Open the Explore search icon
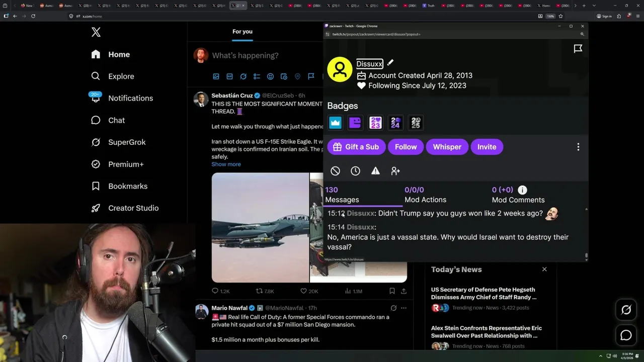Image resolution: width=644 pixels, height=362 pixels. point(96,76)
